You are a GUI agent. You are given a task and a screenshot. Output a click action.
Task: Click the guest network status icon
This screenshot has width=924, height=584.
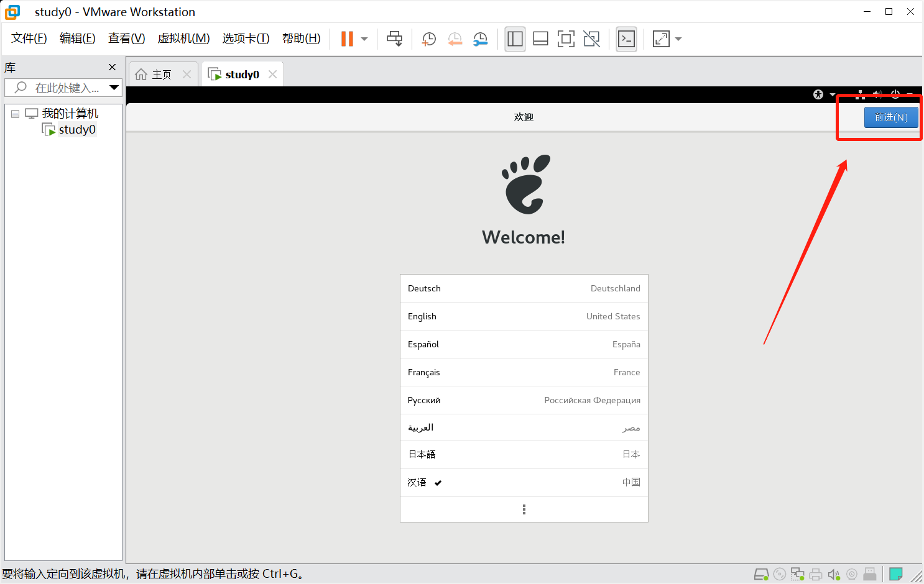pos(861,94)
